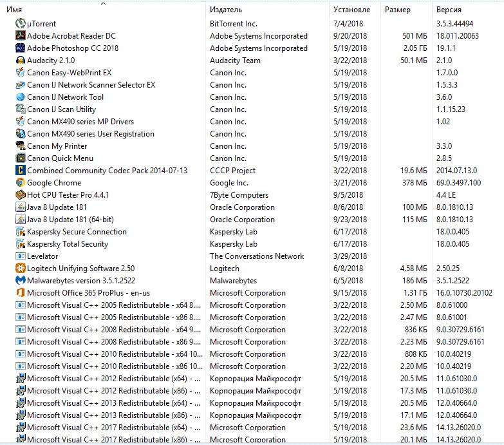Click the Levelator program name
Image resolution: width=504 pixels, height=445 pixels.
coord(42,256)
